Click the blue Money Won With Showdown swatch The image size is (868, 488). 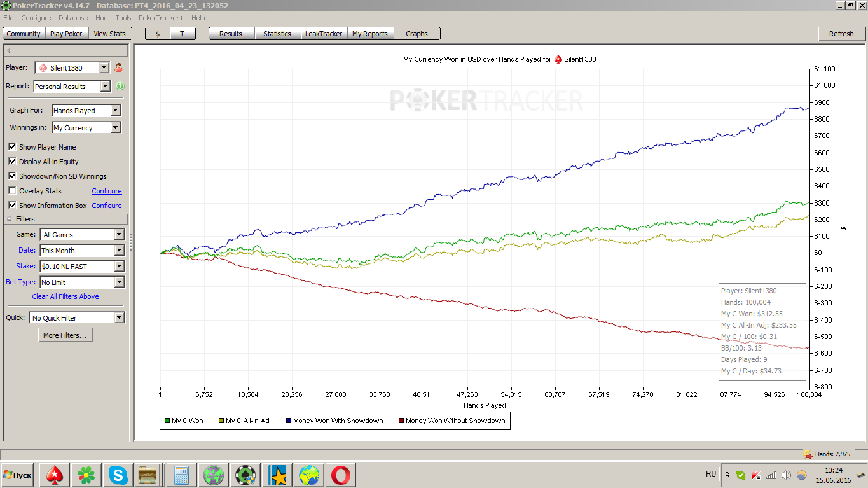289,421
